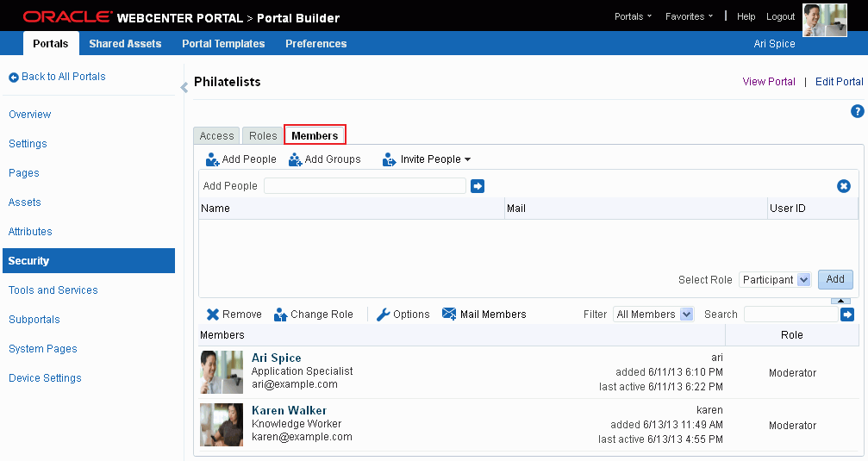Click the User ID column header
The width and height of the screenshot is (868, 461).
(x=813, y=208)
